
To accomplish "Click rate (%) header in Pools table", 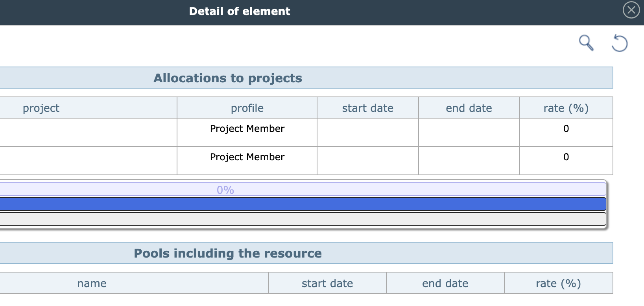I will click(558, 283).
